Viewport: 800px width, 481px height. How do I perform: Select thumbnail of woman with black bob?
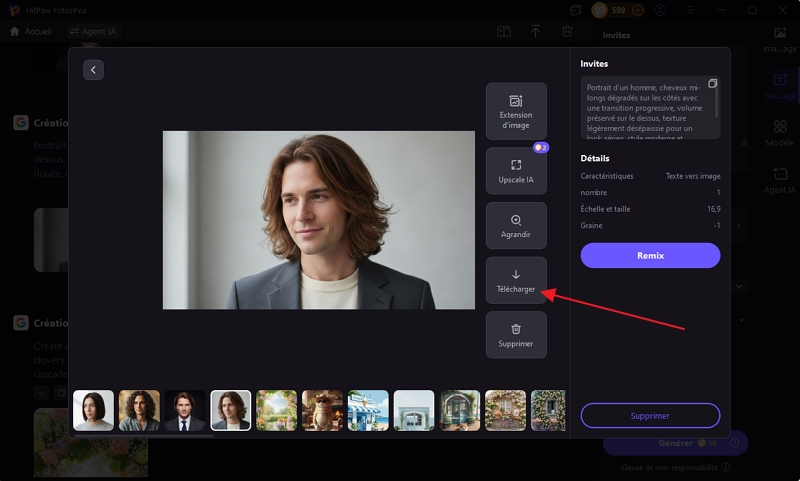coord(93,410)
